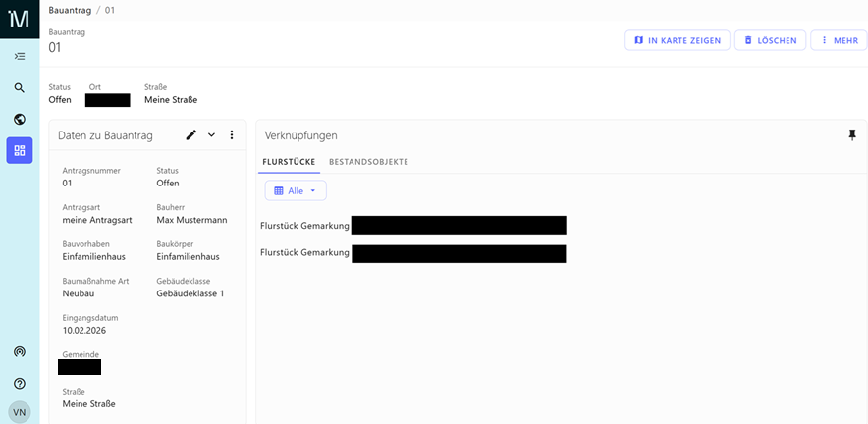The width and height of the screenshot is (868, 424).
Task: Open the Alle filter dropdown
Action: [x=296, y=190]
